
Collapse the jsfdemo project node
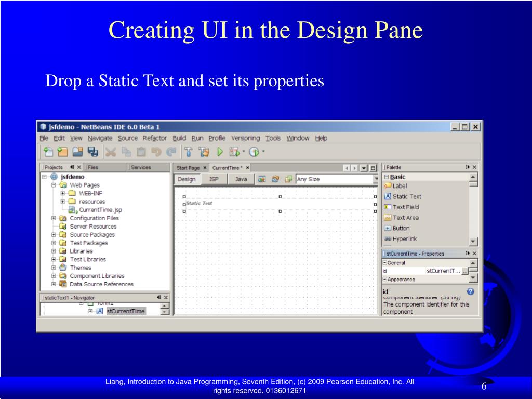coord(45,177)
